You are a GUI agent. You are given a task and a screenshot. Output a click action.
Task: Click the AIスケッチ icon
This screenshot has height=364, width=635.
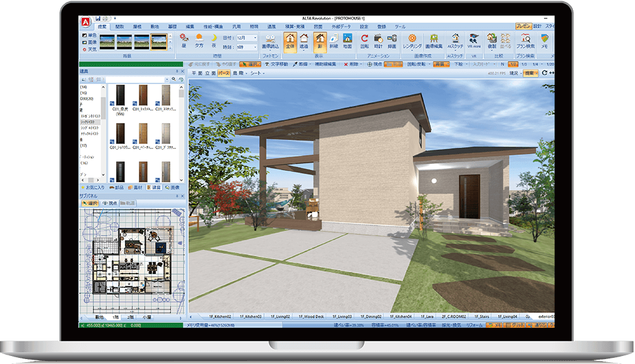pos(455,41)
